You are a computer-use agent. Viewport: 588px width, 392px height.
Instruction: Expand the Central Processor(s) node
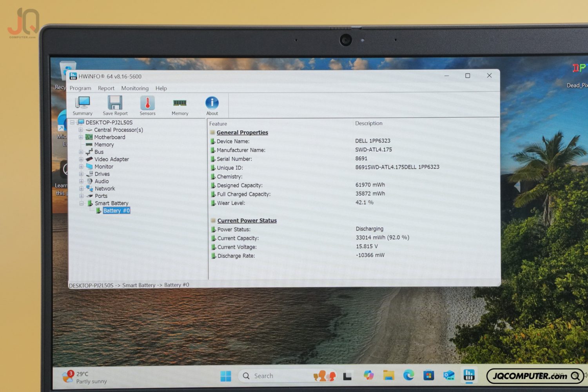pyautogui.click(x=81, y=130)
